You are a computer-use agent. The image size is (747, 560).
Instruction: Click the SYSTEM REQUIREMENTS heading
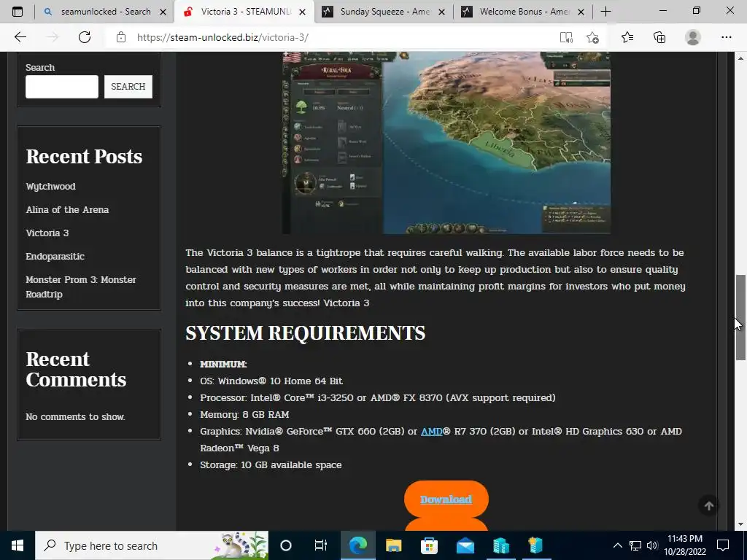305,332
